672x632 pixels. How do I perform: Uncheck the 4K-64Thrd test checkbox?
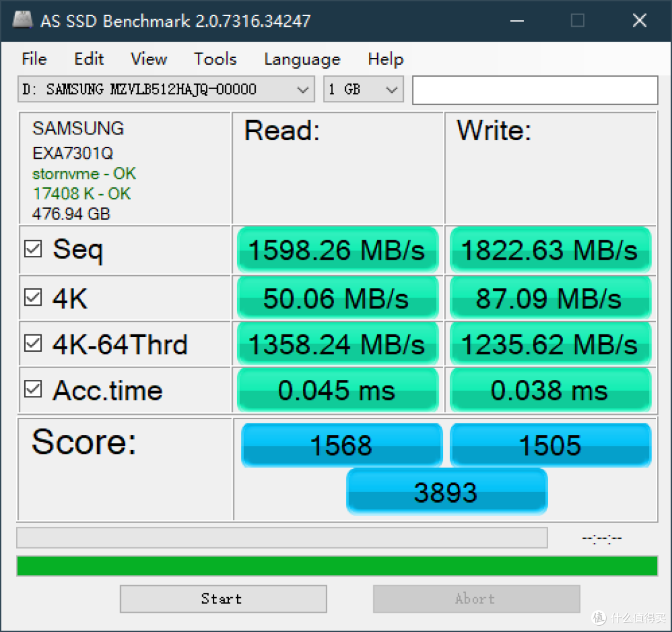(x=33, y=344)
